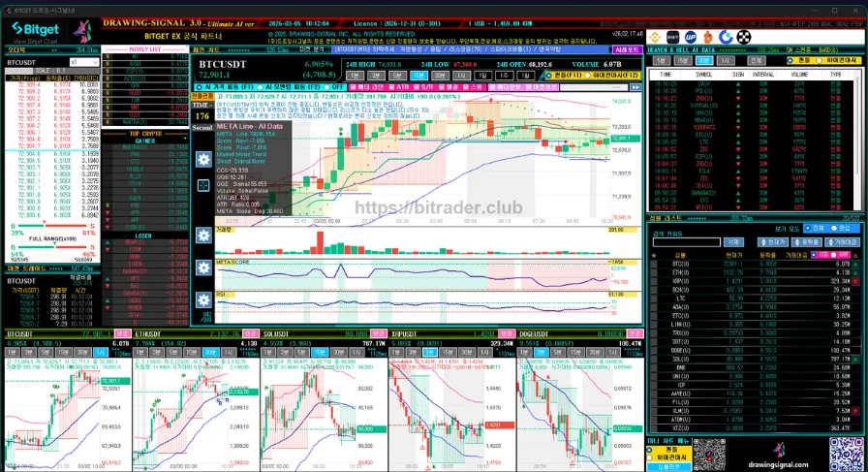Sort symbol list by 현재가 arrows button
Screen dimensions: 868x472
[773, 242]
